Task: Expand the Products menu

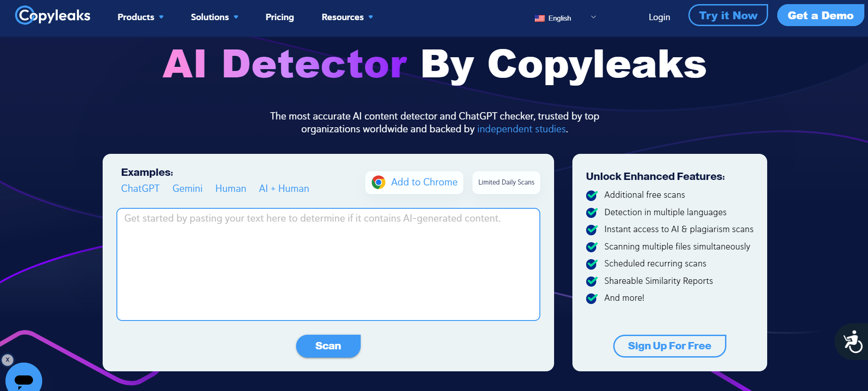Action: tap(140, 17)
